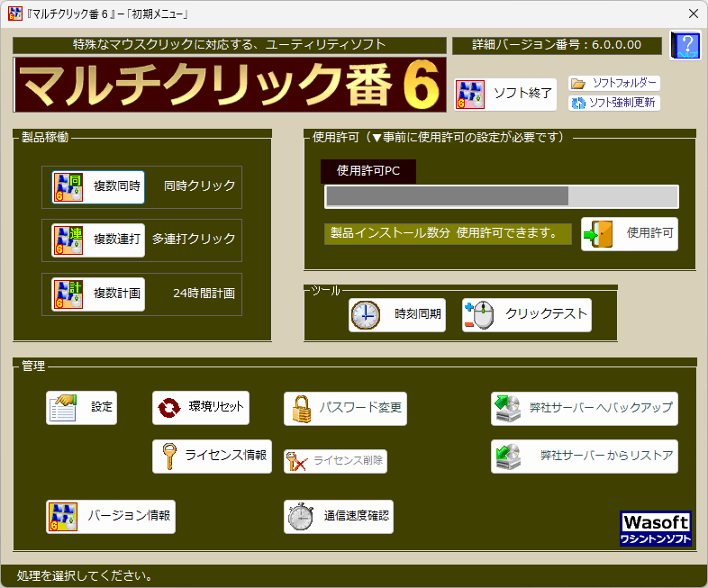Open バージョン情報 version info button

111,517
